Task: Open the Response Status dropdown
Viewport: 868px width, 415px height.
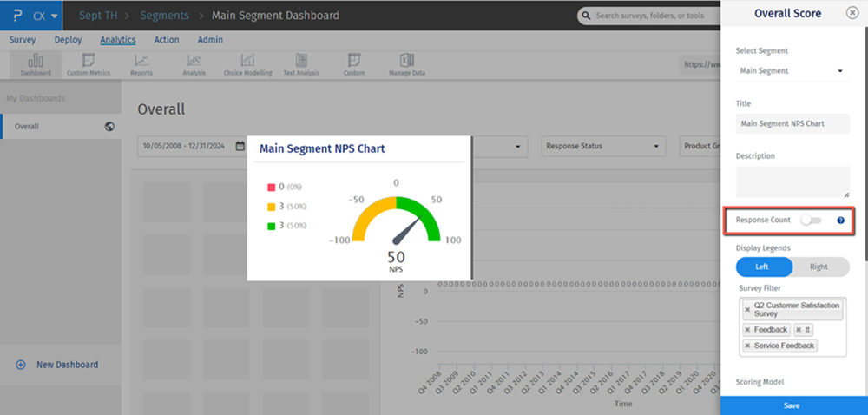Action: click(x=603, y=146)
